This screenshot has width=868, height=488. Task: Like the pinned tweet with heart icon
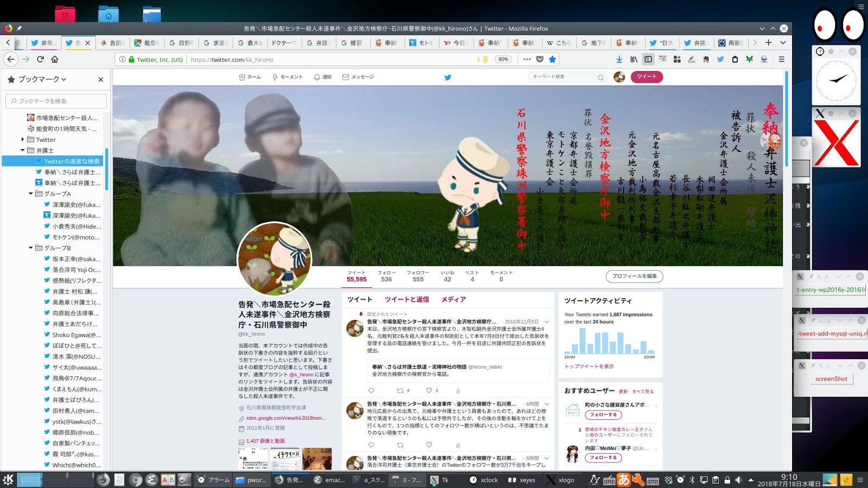pos(429,390)
